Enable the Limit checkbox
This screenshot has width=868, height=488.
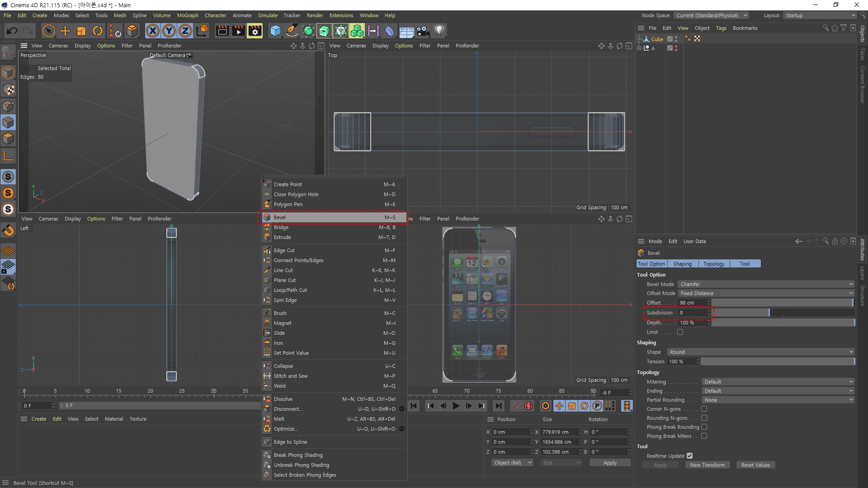click(x=680, y=332)
